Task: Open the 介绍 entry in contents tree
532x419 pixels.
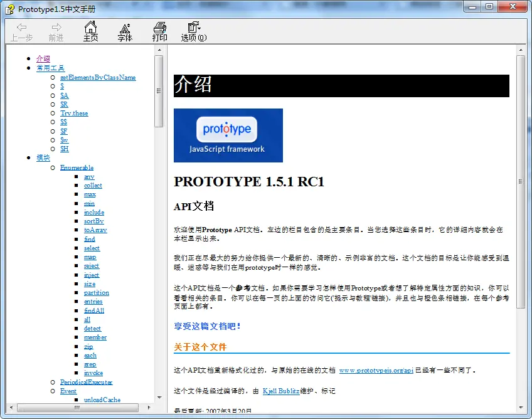Action: pyautogui.click(x=43, y=59)
